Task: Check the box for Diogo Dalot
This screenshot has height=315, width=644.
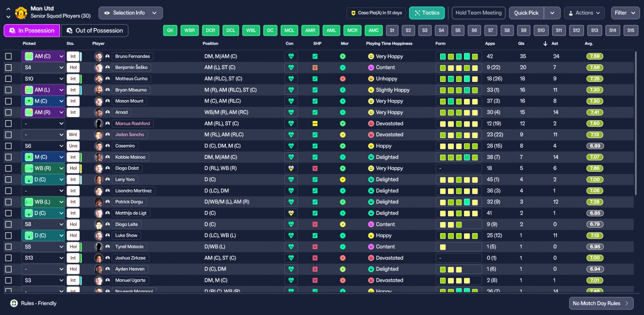Action: pyautogui.click(x=9, y=168)
